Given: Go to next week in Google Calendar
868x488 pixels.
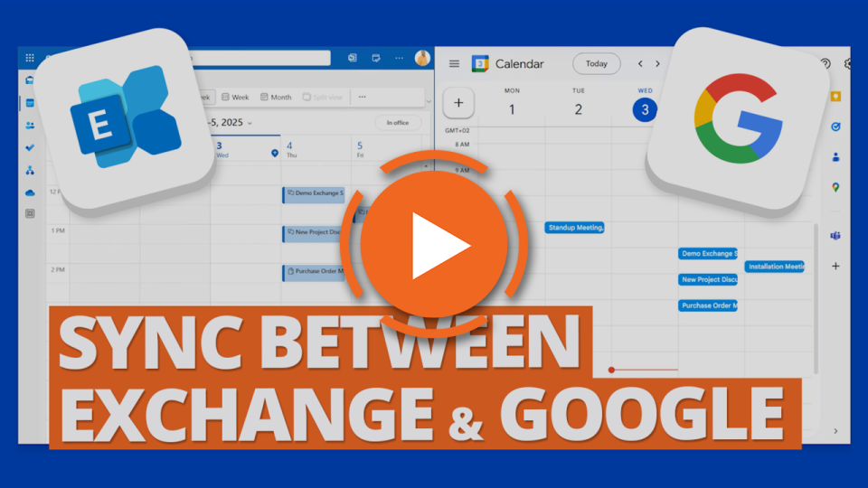Looking at the screenshot, I should point(657,63).
